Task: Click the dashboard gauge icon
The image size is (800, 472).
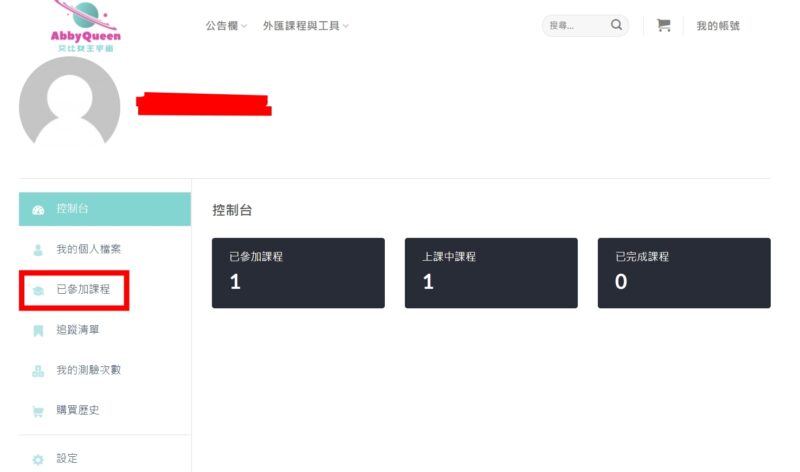Action: [x=38, y=210]
